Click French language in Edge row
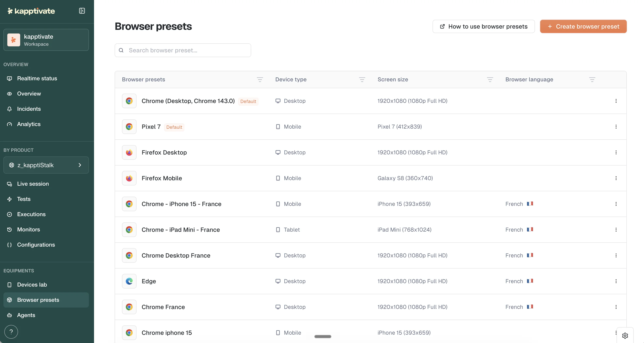 [x=519, y=281]
